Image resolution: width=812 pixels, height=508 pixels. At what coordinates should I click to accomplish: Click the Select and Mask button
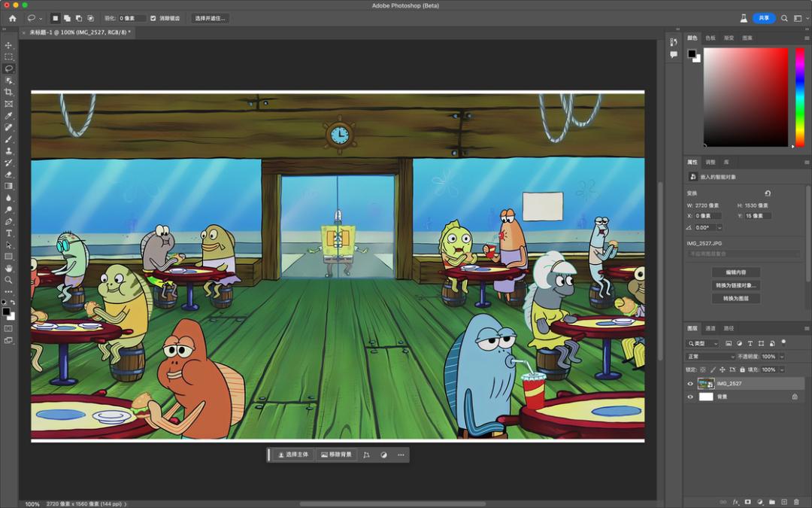[x=211, y=18]
